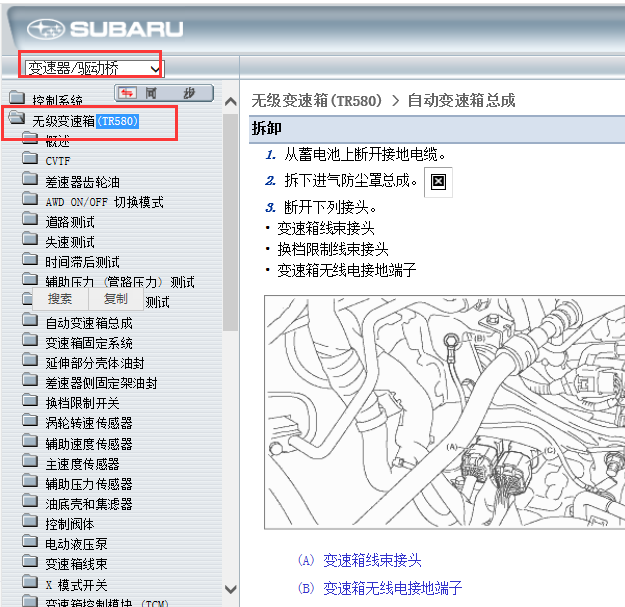Click the tree scrollbar down arrow

pos(231,589)
